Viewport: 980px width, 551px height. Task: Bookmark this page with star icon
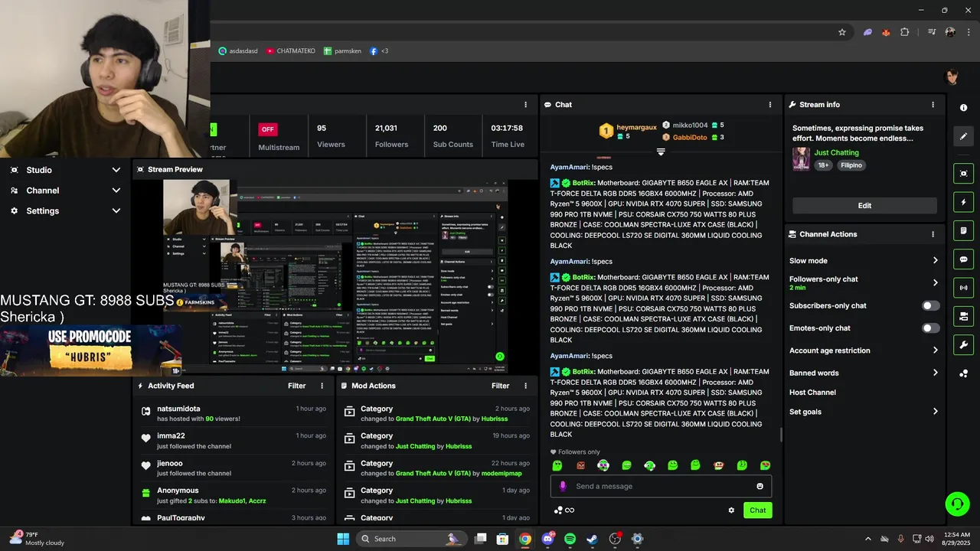tap(842, 32)
